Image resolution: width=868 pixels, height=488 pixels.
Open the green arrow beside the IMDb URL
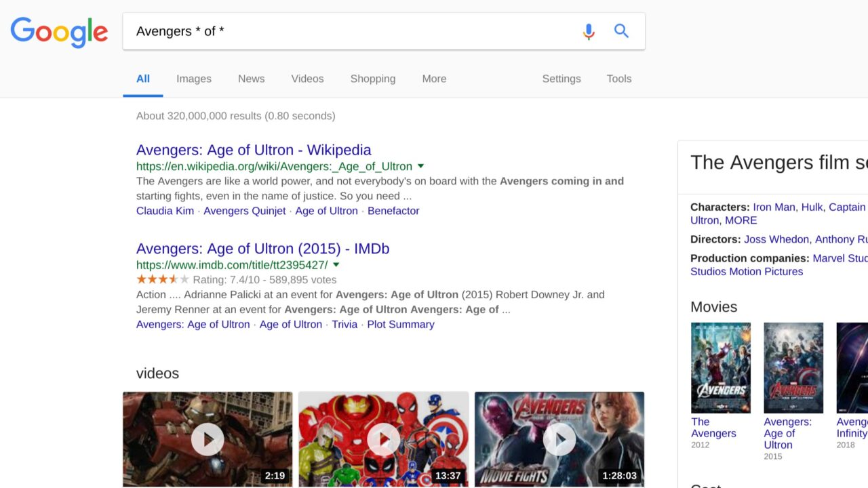click(x=336, y=265)
